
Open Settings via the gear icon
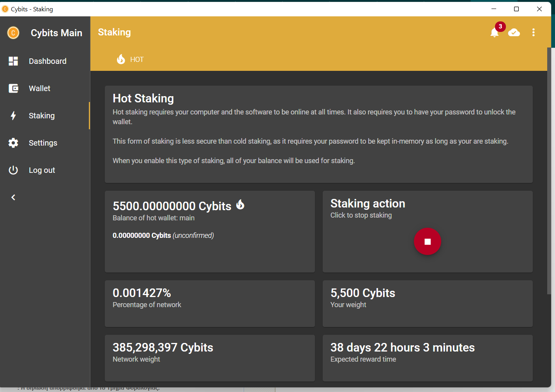(13, 142)
